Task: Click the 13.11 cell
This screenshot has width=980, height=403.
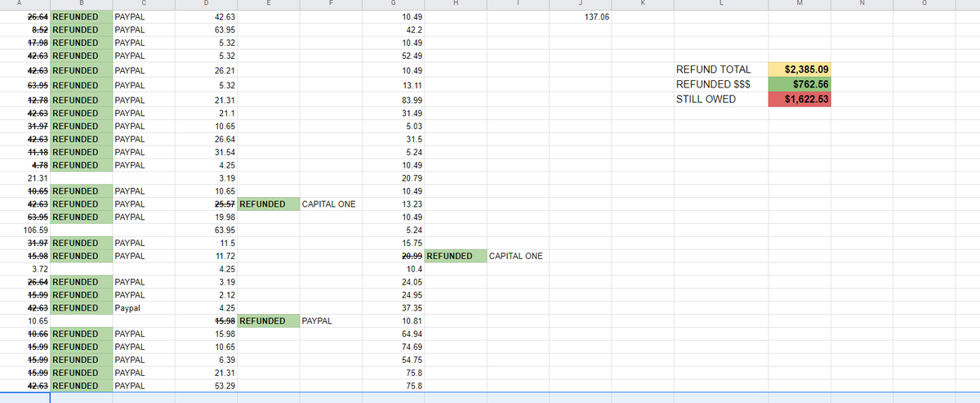Action: pos(393,84)
